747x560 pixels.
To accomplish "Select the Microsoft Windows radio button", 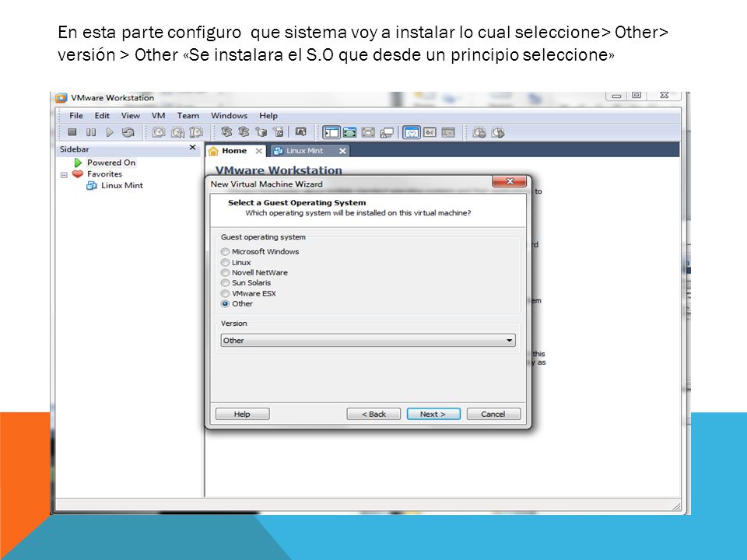I will pyautogui.click(x=226, y=251).
